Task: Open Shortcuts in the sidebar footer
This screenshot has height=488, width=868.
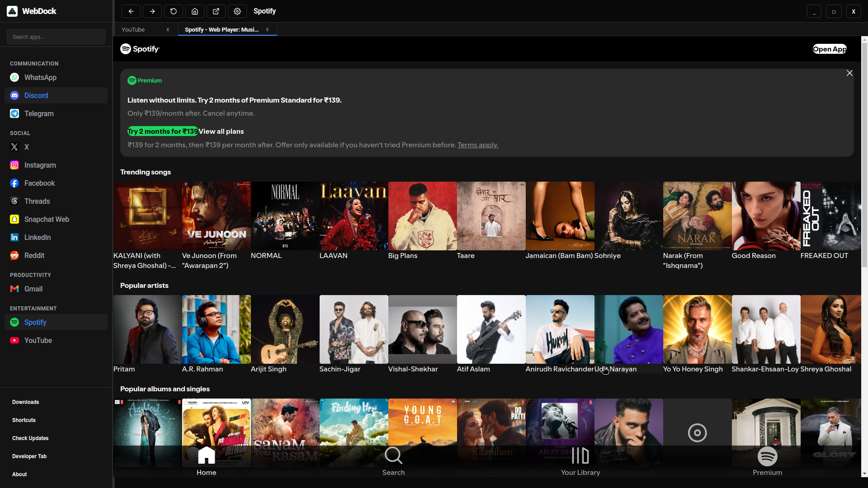Action: 24,420
